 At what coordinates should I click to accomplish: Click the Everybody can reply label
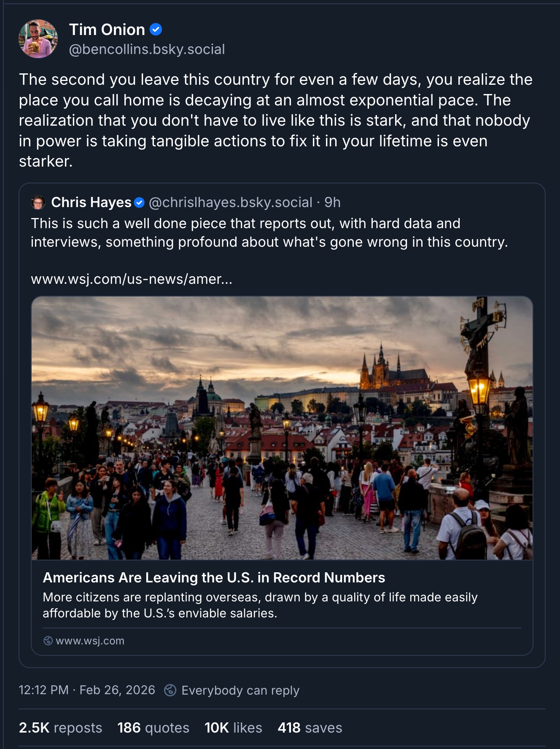tap(240, 690)
